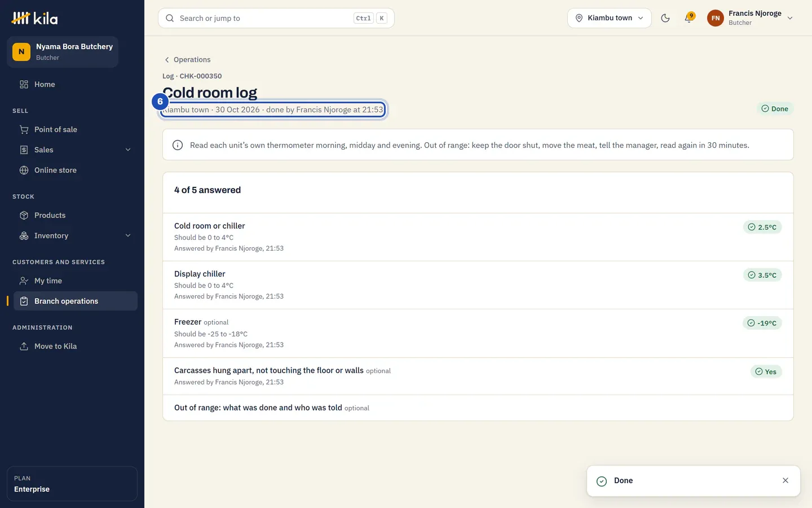Screen dimensions: 812x508
Task: Click the Enterprise plan card
Action: pyautogui.click(x=72, y=484)
